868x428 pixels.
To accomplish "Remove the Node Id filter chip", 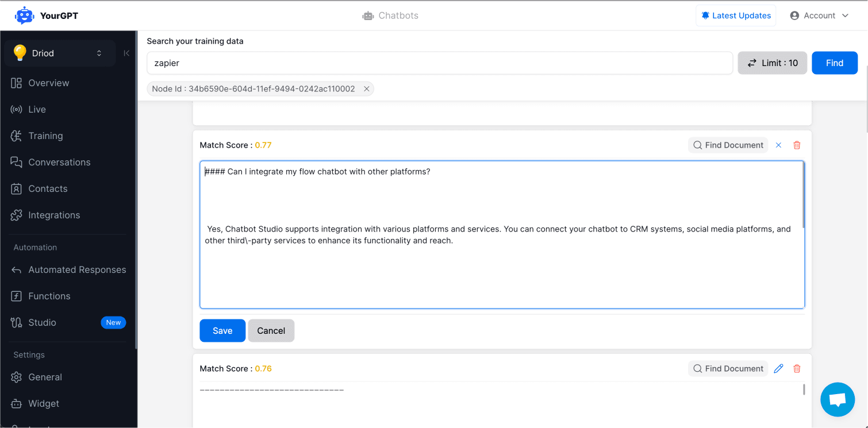I will point(367,88).
